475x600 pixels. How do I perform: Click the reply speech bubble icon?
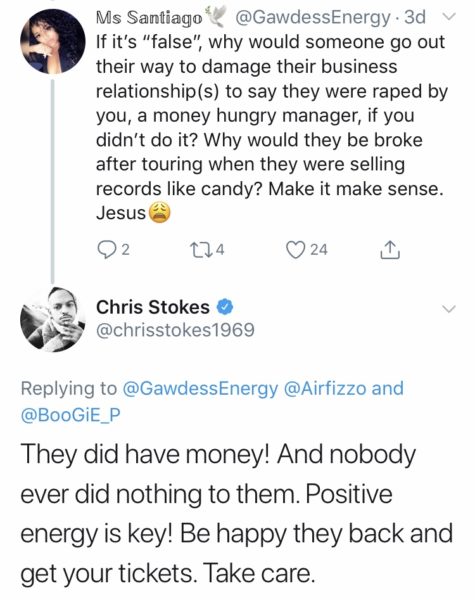pos(104,250)
